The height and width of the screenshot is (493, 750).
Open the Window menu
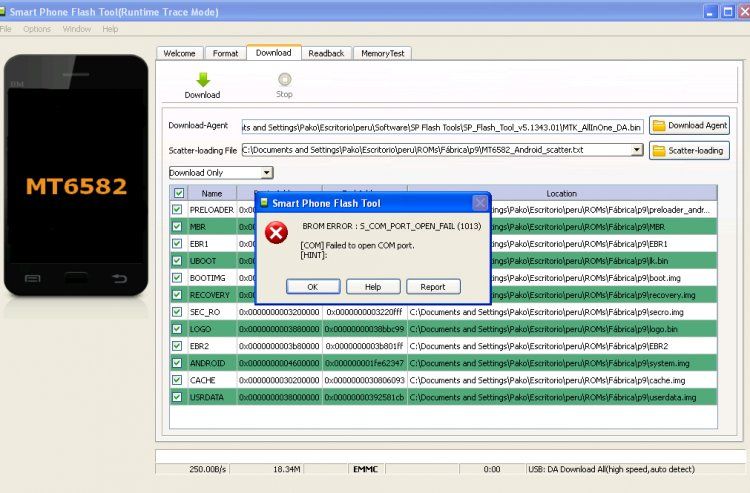coord(77,29)
